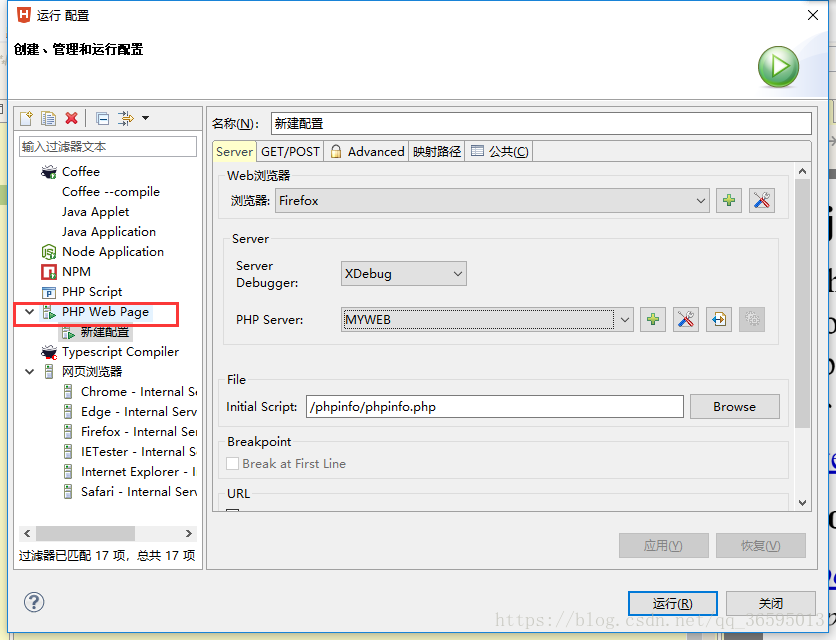Switch to the GET/POST tab
Viewport: 836px width, 640px height.
coord(290,152)
